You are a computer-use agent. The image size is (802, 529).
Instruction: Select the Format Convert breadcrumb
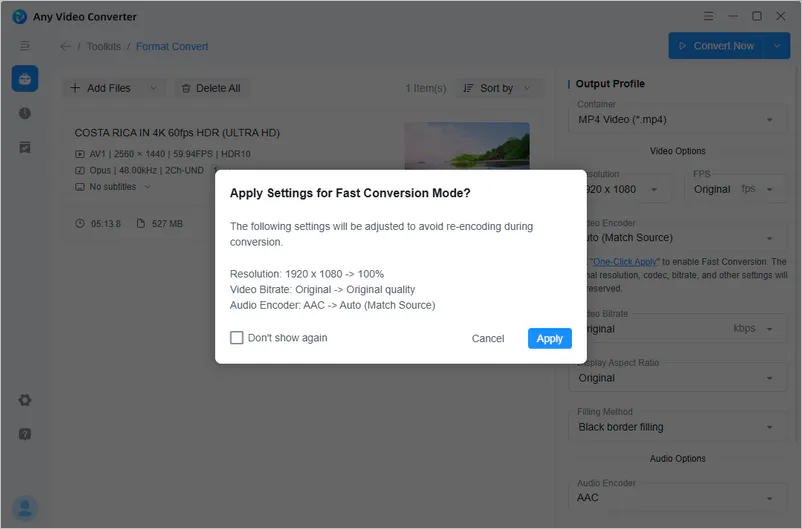172,47
